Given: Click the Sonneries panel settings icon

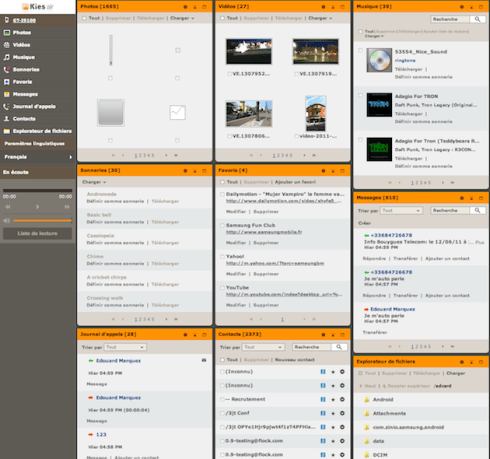Looking at the screenshot, I should tap(185, 171).
